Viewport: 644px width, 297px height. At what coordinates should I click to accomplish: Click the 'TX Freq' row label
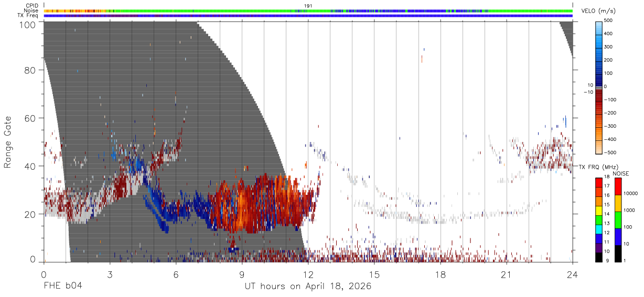click(28, 16)
